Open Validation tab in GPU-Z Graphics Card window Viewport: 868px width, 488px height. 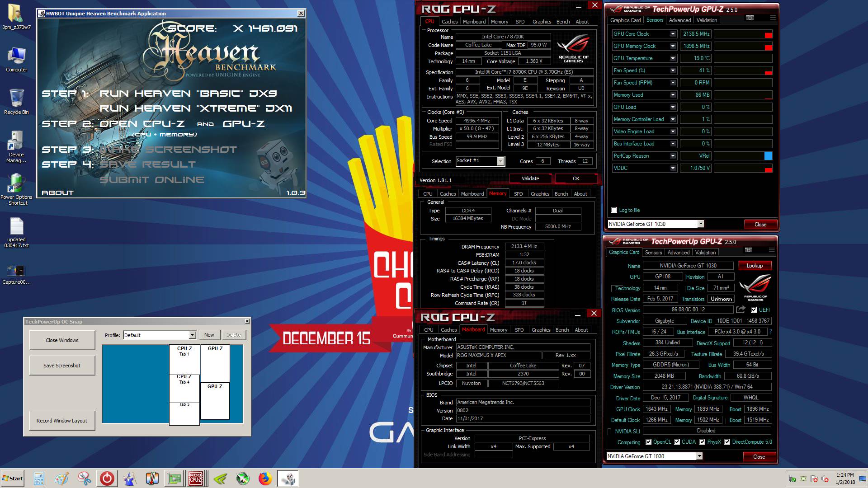click(706, 253)
